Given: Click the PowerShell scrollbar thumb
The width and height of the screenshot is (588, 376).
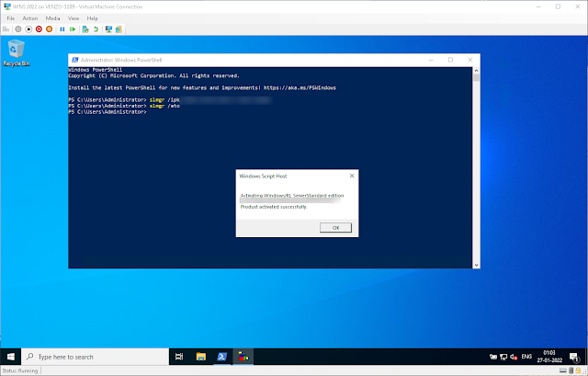Looking at the screenshot, I should pos(476,77).
